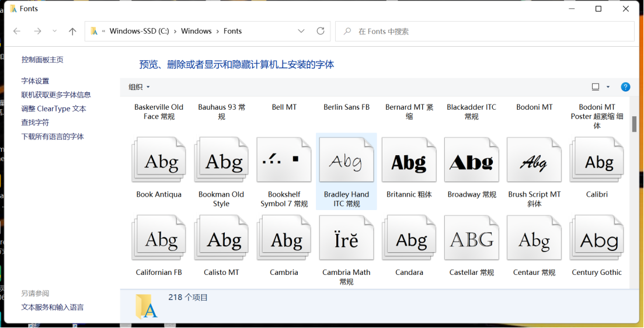
Task: Open 调整 ClearType 文本 link
Action: 54,109
